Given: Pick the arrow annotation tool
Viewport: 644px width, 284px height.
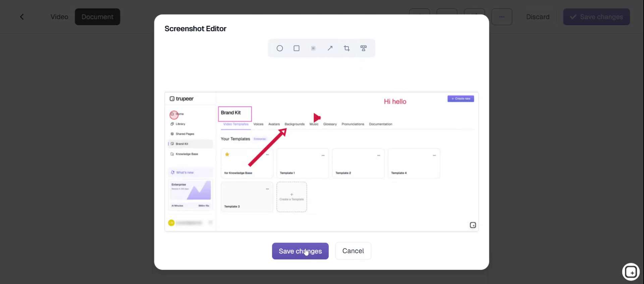Looking at the screenshot, I should point(330,48).
